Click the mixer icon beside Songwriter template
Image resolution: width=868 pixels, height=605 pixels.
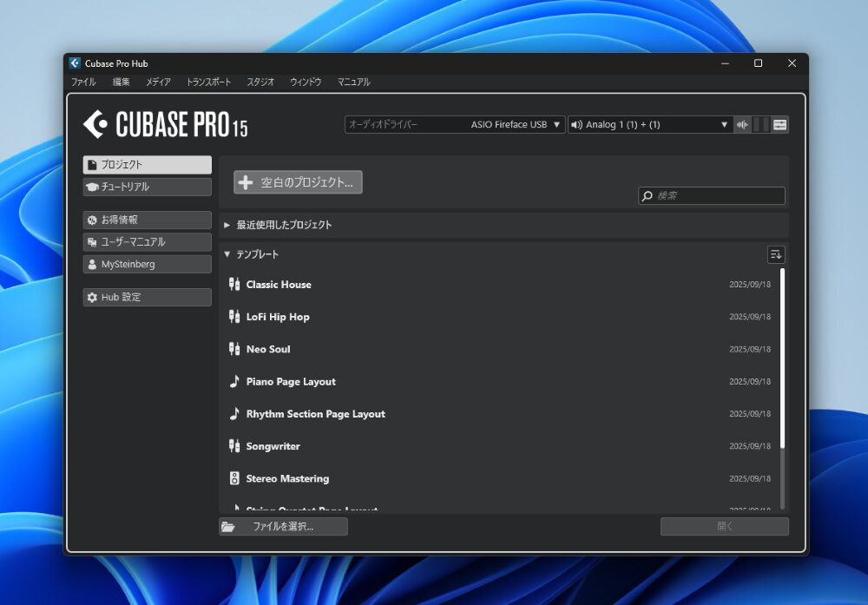(x=233, y=446)
